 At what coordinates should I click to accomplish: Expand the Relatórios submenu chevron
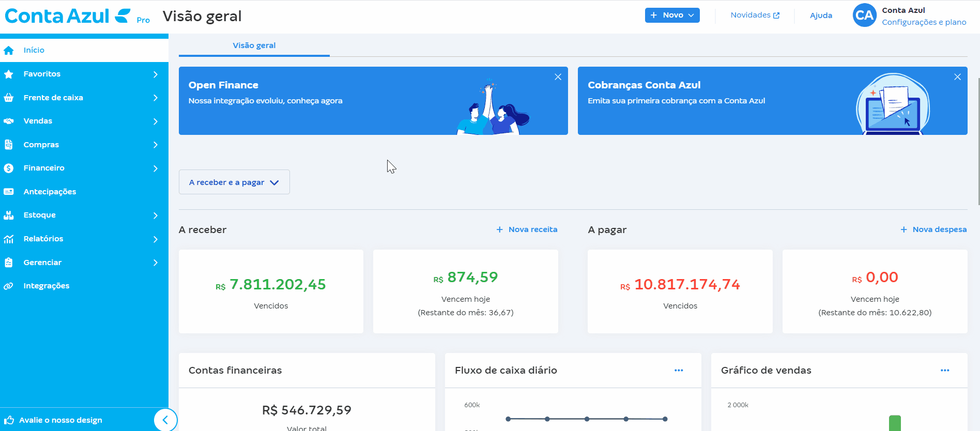155,239
